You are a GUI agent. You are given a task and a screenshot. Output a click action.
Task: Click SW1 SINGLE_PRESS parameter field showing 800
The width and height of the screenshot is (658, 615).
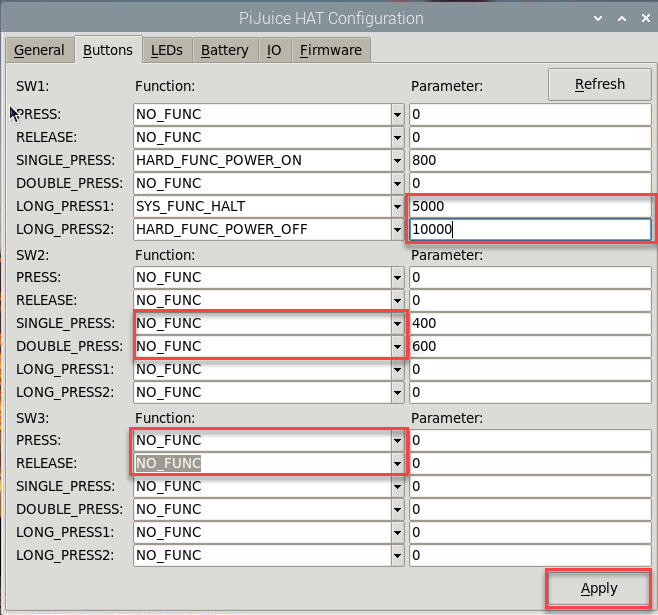(530, 161)
